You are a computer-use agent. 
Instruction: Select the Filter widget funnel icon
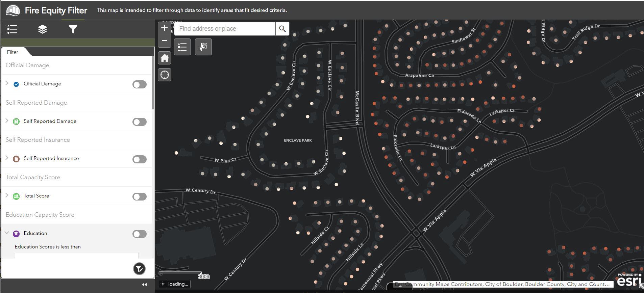[x=73, y=29]
